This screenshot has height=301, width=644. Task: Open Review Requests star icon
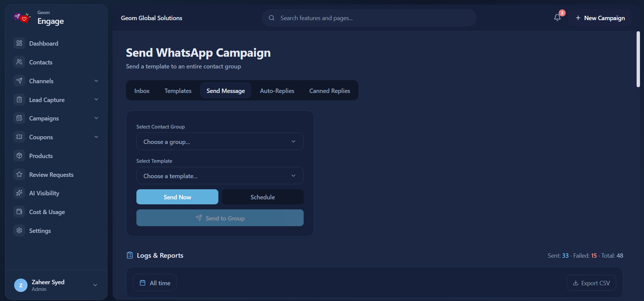[x=19, y=174]
